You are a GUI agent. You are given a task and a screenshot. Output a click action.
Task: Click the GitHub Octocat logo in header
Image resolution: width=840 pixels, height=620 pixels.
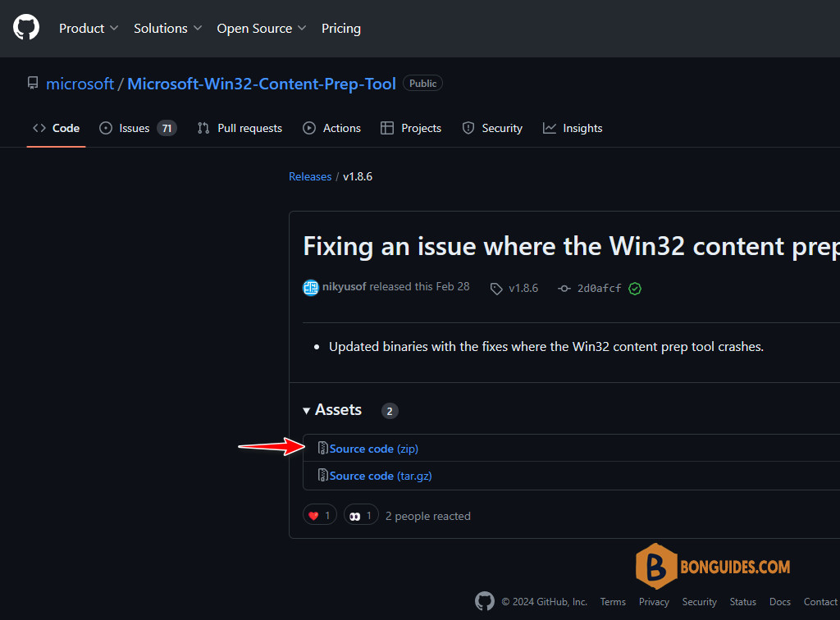[26, 28]
